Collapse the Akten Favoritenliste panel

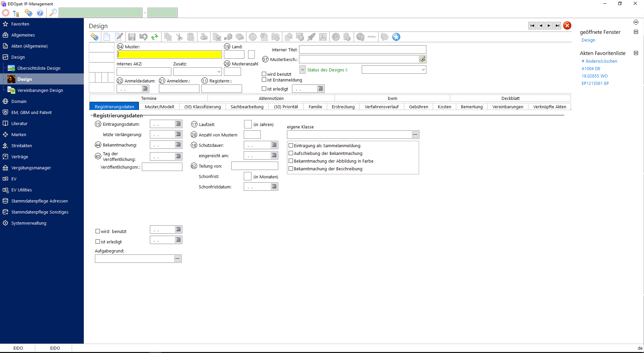coord(636,53)
